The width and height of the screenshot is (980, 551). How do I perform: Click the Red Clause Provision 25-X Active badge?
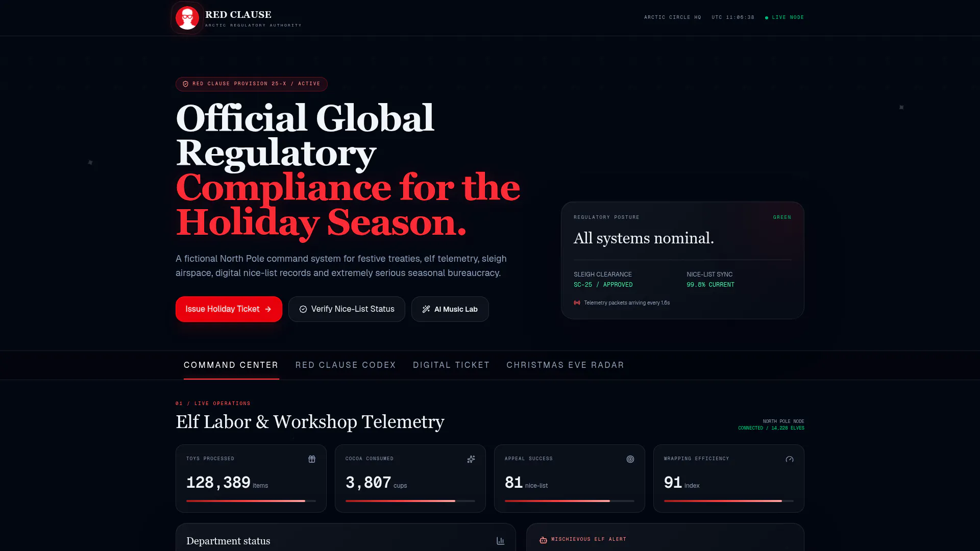252,84
